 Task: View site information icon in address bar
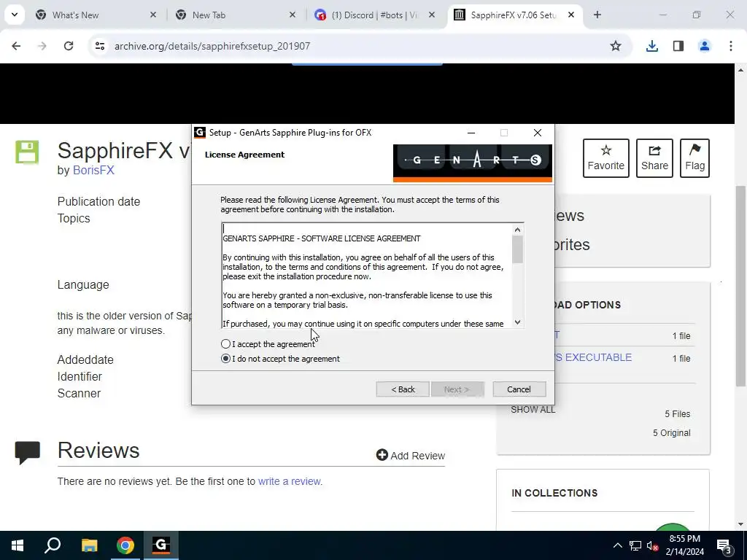click(x=100, y=46)
